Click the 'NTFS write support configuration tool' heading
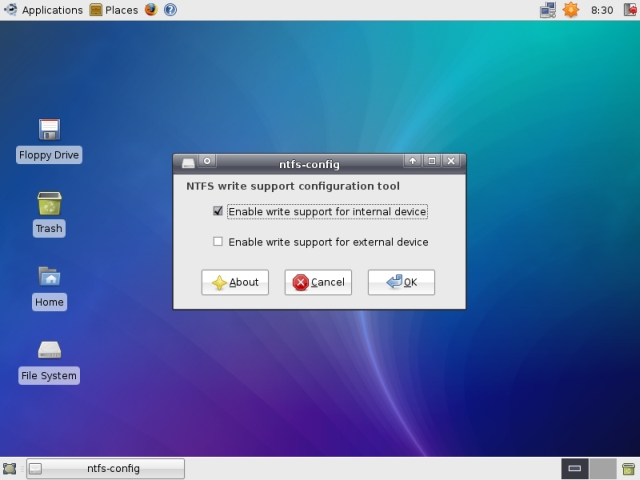The width and height of the screenshot is (640, 480). tap(293, 186)
